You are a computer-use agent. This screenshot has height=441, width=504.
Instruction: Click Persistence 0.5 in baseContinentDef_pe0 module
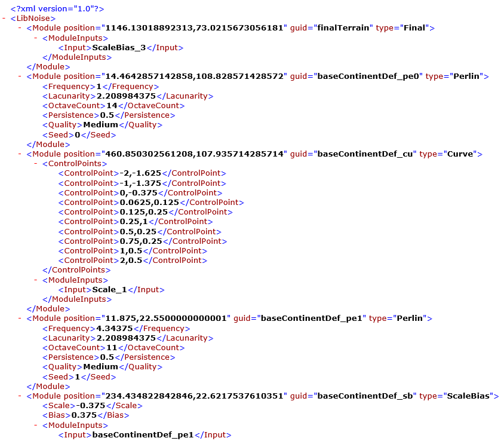tap(109, 115)
